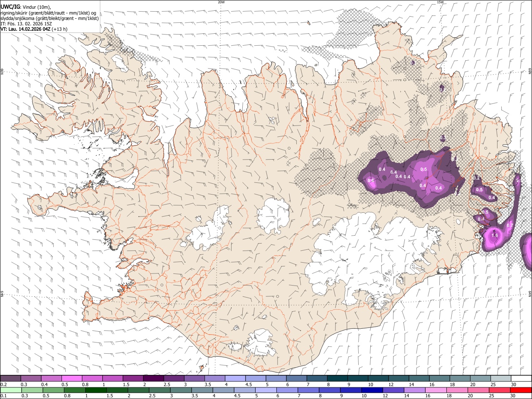Pick the bright red 30 swatch in lower legend
Image resolution: width=532 pixels, height=399 pixels.
(521, 390)
